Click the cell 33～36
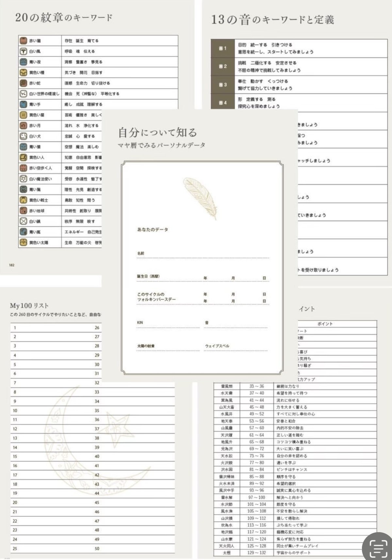This screenshot has height=560, width=392. point(257,386)
